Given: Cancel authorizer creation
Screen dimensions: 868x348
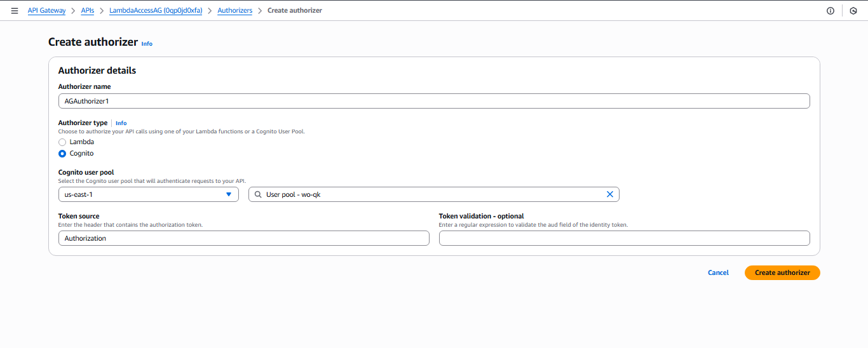Looking at the screenshot, I should [x=718, y=272].
